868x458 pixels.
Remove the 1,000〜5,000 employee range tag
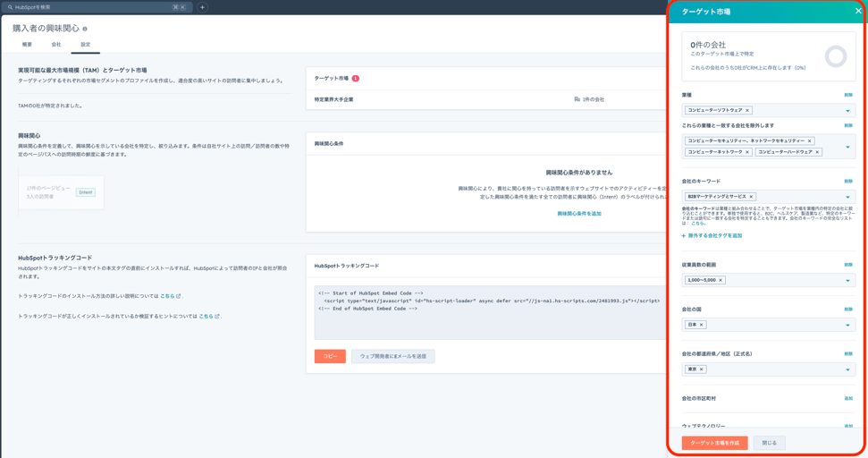[x=721, y=280]
